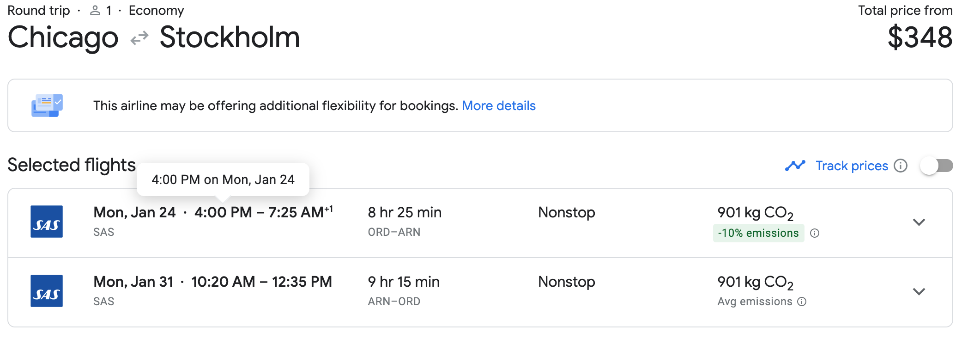Click the Avg emissions label

coord(755,302)
